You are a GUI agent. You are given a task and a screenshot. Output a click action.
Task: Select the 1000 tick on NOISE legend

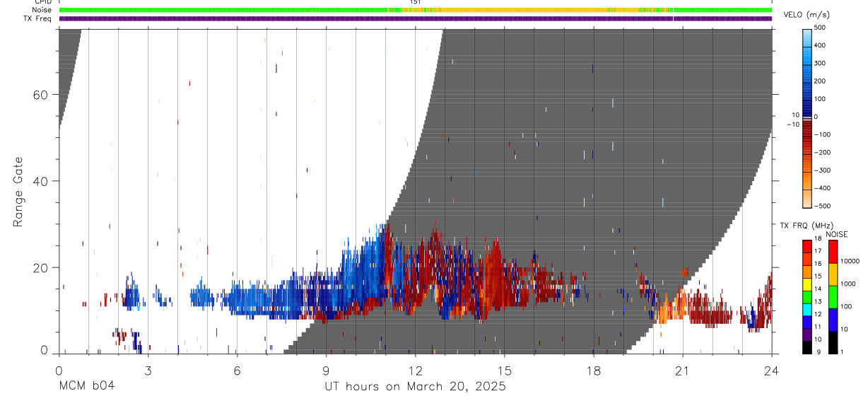coord(849,284)
